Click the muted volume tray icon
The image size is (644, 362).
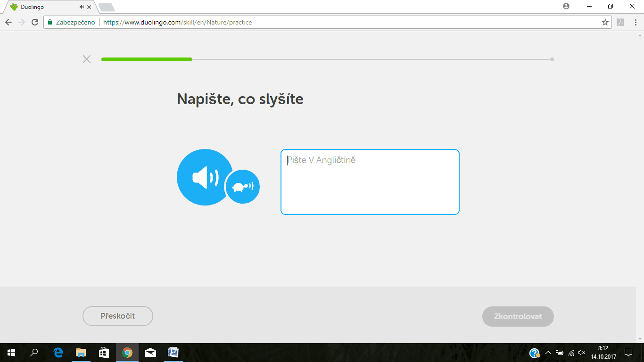coord(582,353)
